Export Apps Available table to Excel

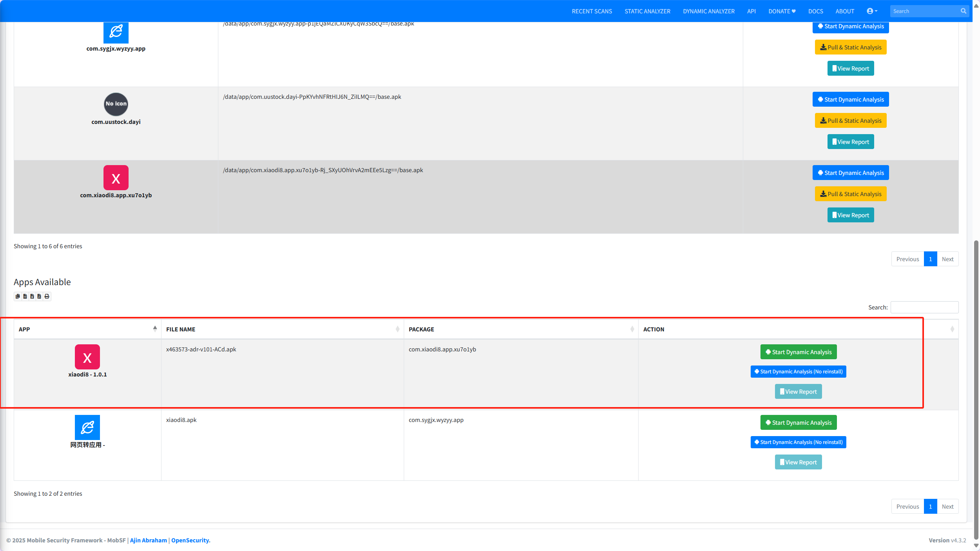[32, 296]
